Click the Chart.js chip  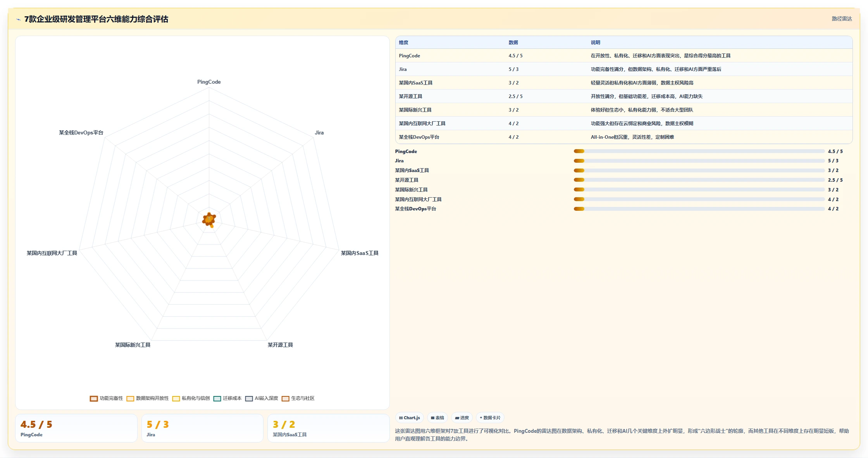point(410,418)
